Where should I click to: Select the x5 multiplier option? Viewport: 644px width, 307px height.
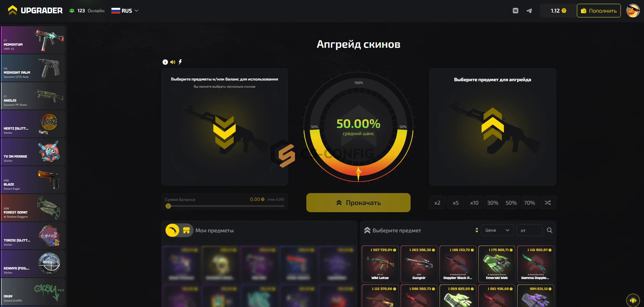pyautogui.click(x=456, y=203)
